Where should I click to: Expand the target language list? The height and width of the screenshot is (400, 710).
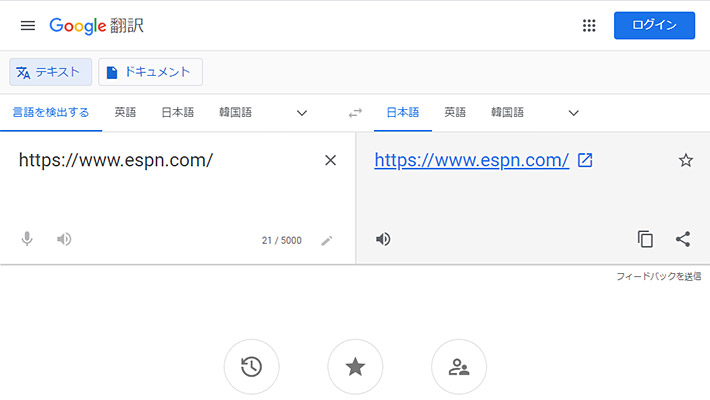[573, 113]
